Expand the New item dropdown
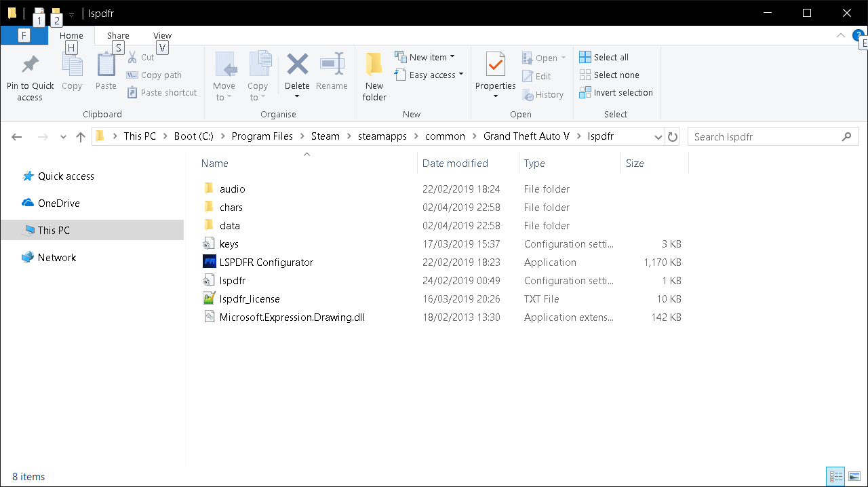The height and width of the screenshot is (487, 868). pyautogui.click(x=452, y=57)
